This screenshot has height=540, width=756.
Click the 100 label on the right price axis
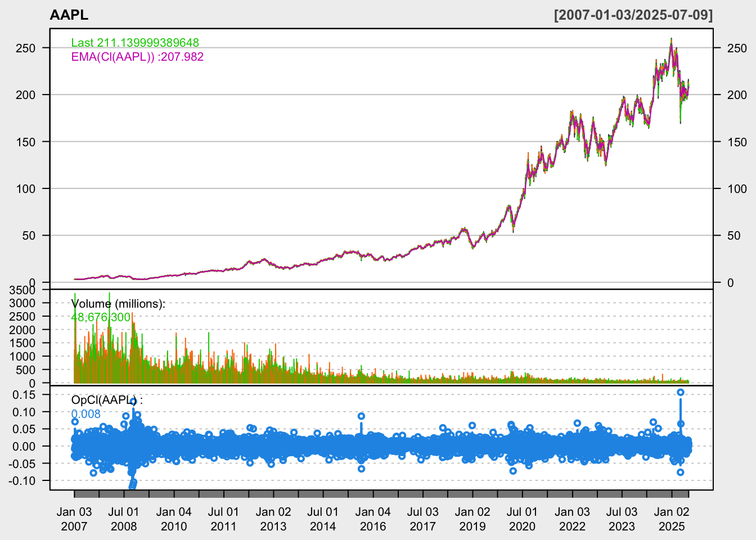pyautogui.click(x=737, y=189)
